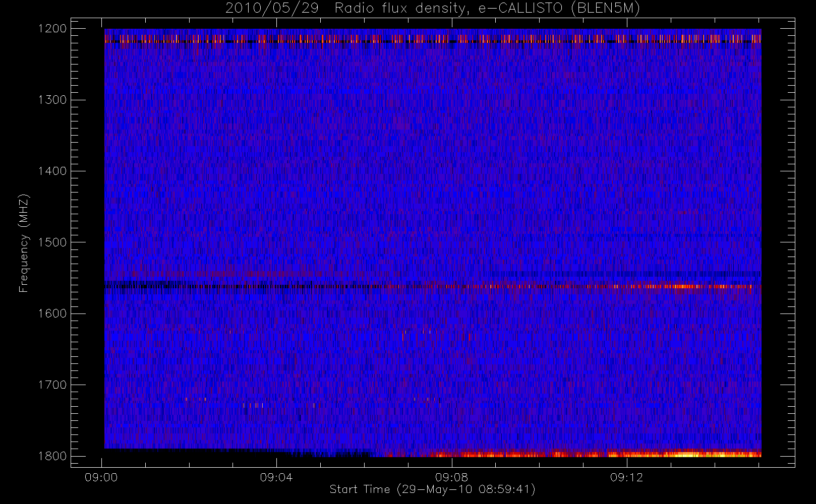Select the 'Frequency (MHz)' axis label
Image resolution: width=816 pixels, height=504 pixels.
(23, 243)
